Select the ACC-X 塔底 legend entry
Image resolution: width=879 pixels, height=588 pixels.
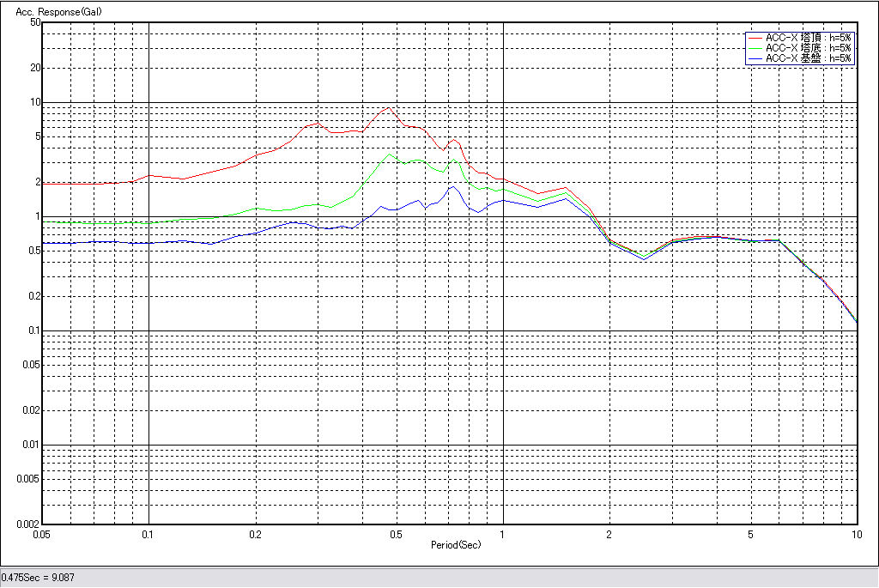(x=808, y=48)
